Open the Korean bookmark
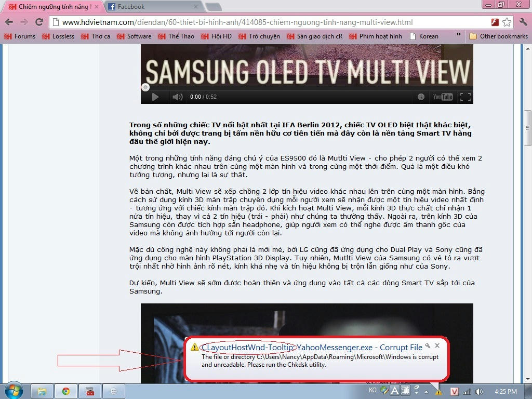Image resolution: width=532 pixels, height=399 pixels. pos(424,36)
